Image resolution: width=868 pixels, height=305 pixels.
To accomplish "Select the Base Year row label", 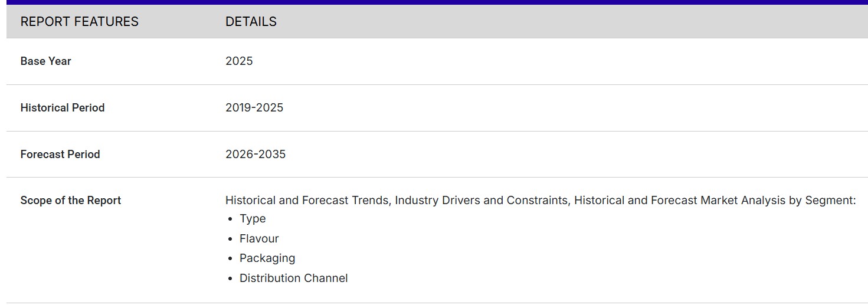I will pos(45,61).
